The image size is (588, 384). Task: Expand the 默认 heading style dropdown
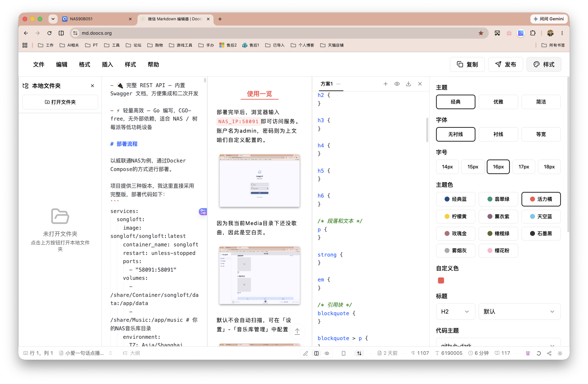[x=520, y=312]
